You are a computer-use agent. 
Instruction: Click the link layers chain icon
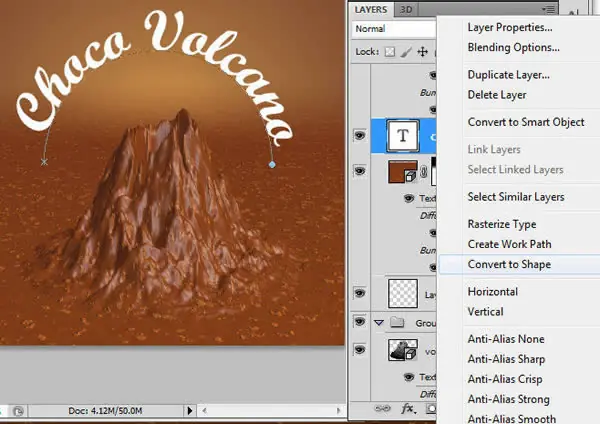(382, 409)
